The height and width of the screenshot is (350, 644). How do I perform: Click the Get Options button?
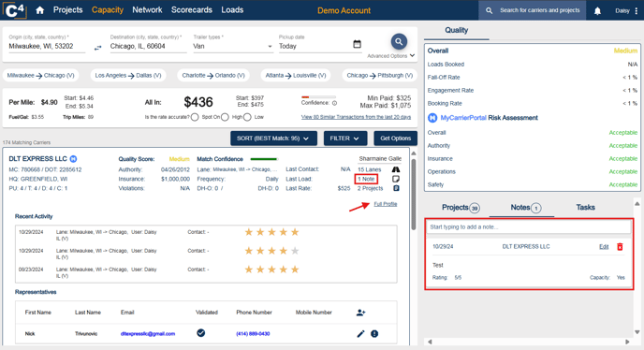395,139
